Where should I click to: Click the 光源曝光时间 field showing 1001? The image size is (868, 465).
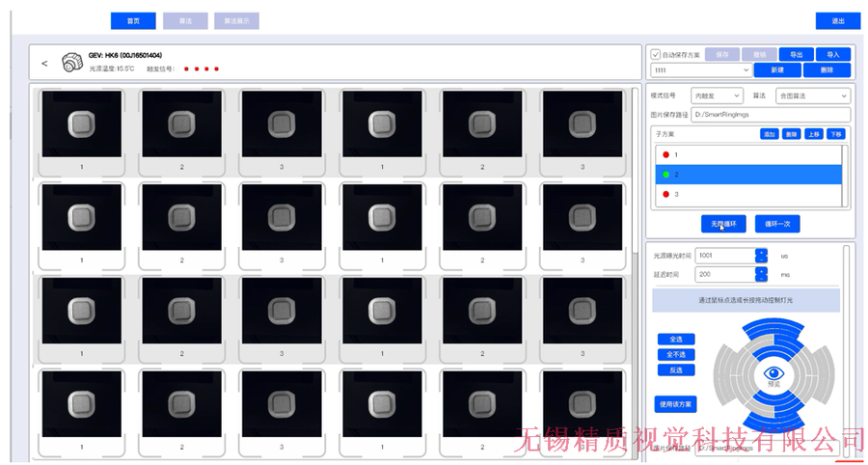[x=725, y=256]
